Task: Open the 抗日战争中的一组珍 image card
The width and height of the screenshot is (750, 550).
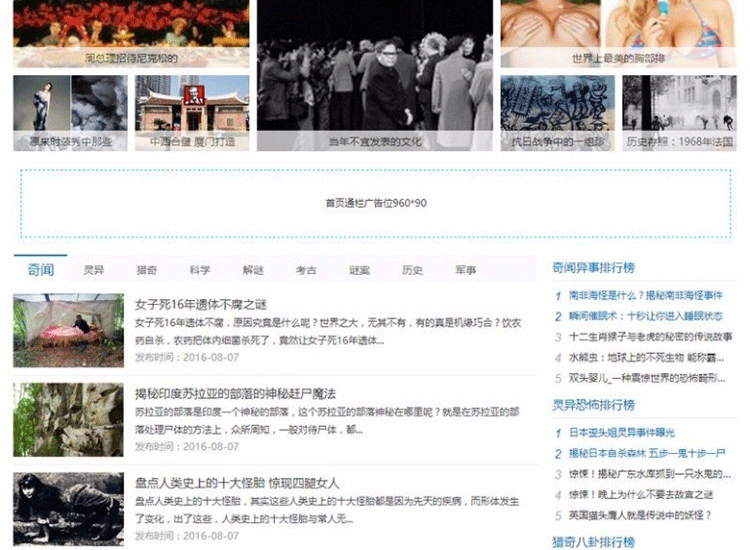Action: pos(558,113)
